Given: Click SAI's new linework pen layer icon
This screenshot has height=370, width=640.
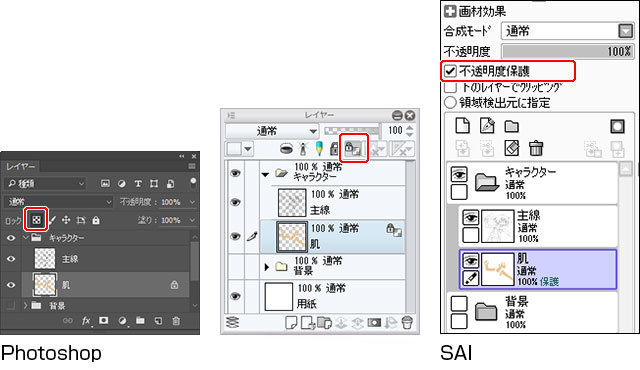Looking at the screenshot, I should pyautogui.click(x=487, y=126).
